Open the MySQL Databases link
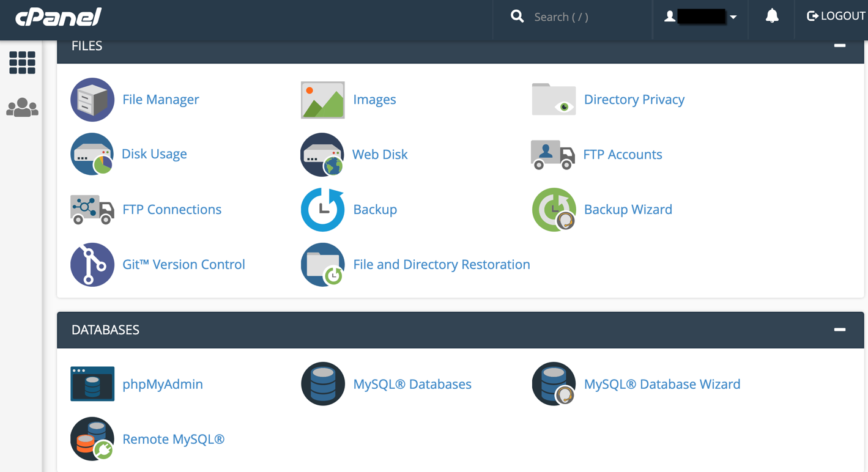The height and width of the screenshot is (472, 868). tap(412, 384)
